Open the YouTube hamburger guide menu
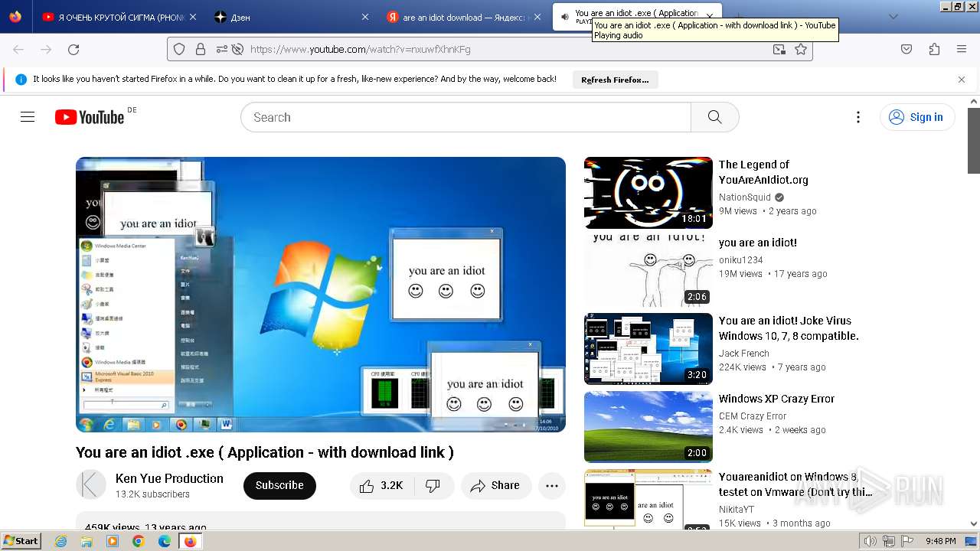980x551 pixels. 28,117
